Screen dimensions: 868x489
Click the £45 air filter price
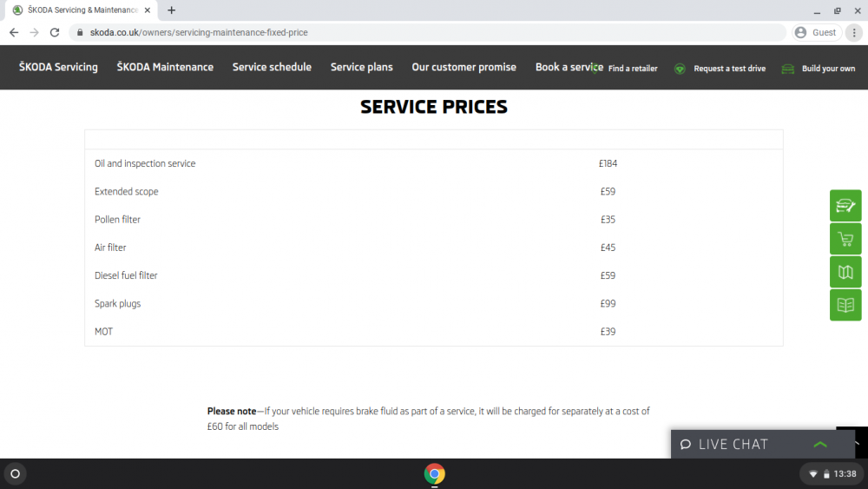point(608,248)
